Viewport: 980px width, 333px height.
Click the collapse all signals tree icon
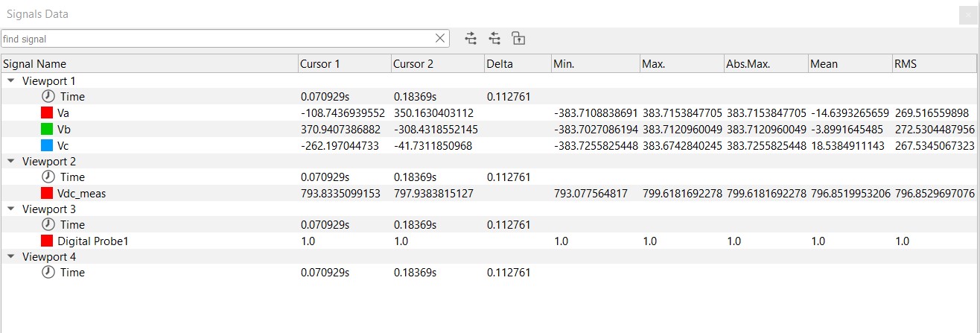pyautogui.click(x=494, y=38)
